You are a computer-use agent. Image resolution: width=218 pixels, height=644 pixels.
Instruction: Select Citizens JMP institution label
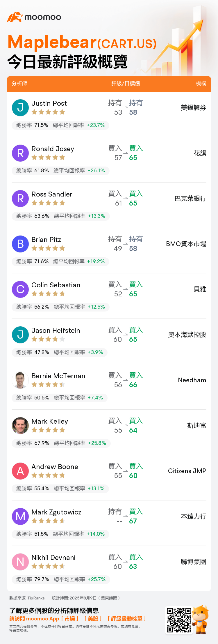(x=187, y=471)
